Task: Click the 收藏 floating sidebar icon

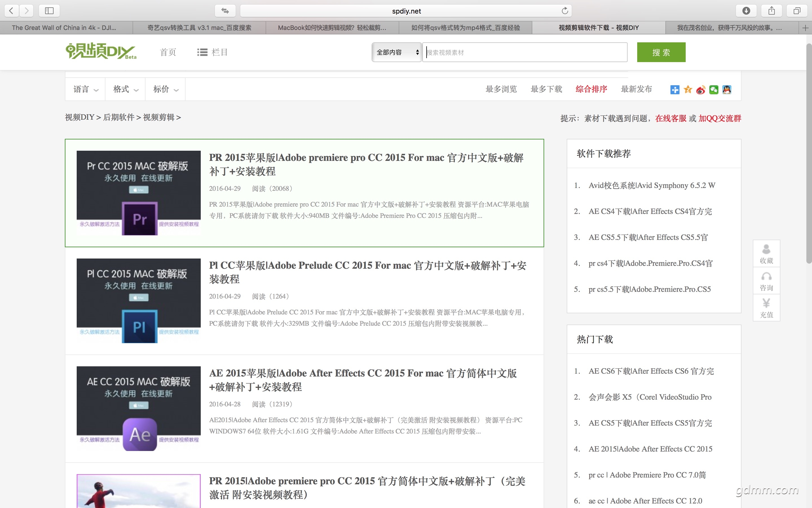Action: [766, 254]
